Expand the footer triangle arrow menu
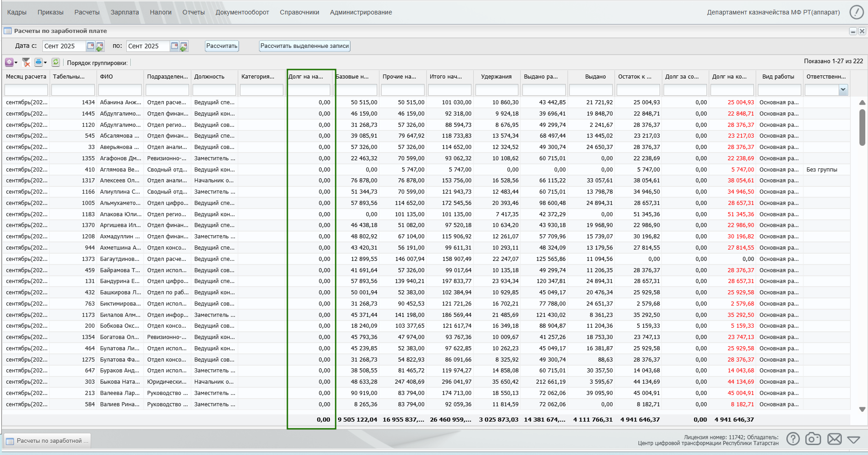The width and height of the screenshot is (868, 455). (854, 439)
